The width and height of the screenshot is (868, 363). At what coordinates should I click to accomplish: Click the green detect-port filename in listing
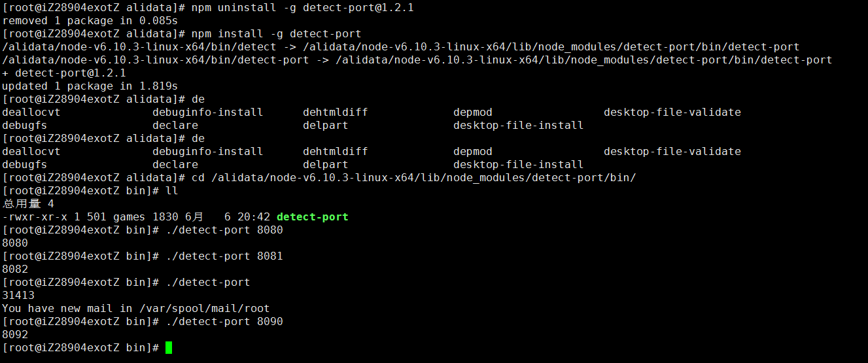coord(313,216)
